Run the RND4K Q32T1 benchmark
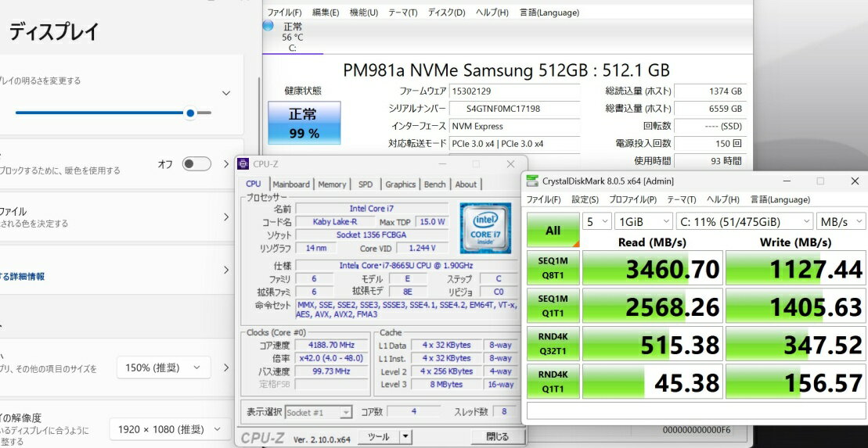868x448 pixels. (x=553, y=345)
